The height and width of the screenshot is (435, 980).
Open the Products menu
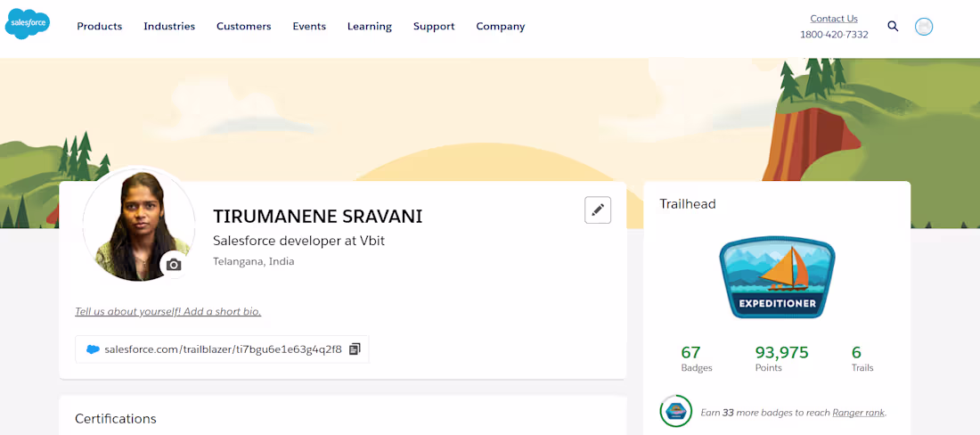click(x=100, y=26)
